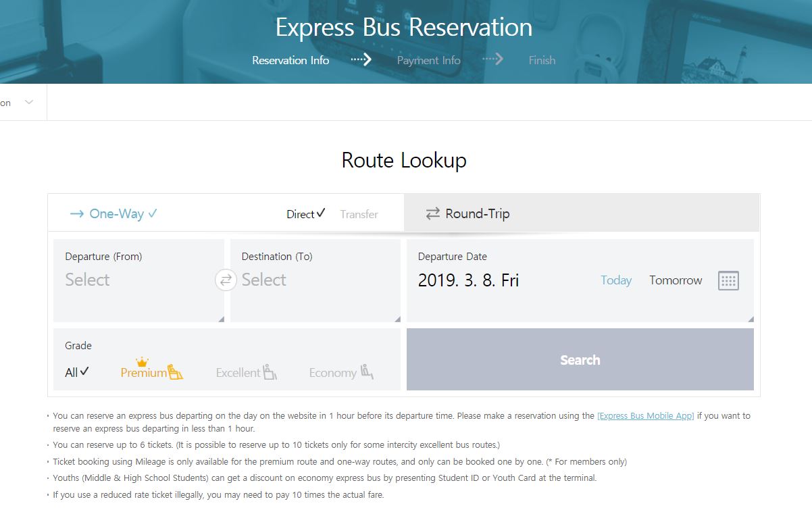Set the departure date to Tomorrow
The image size is (812, 514).
676,280
